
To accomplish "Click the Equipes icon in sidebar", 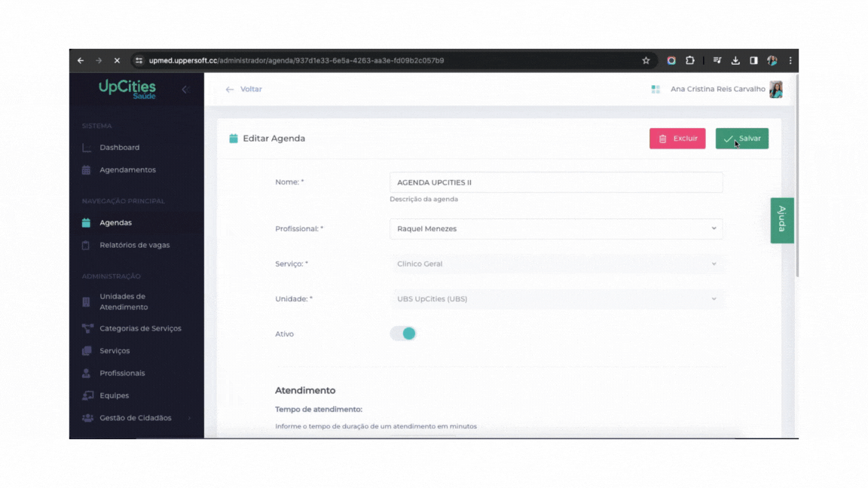I will tap(87, 395).
